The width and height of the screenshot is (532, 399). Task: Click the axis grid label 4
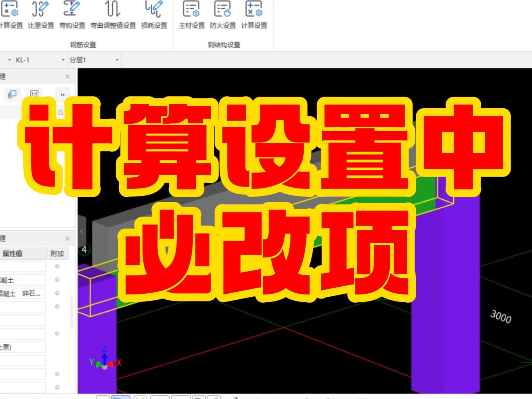[84, 250]
